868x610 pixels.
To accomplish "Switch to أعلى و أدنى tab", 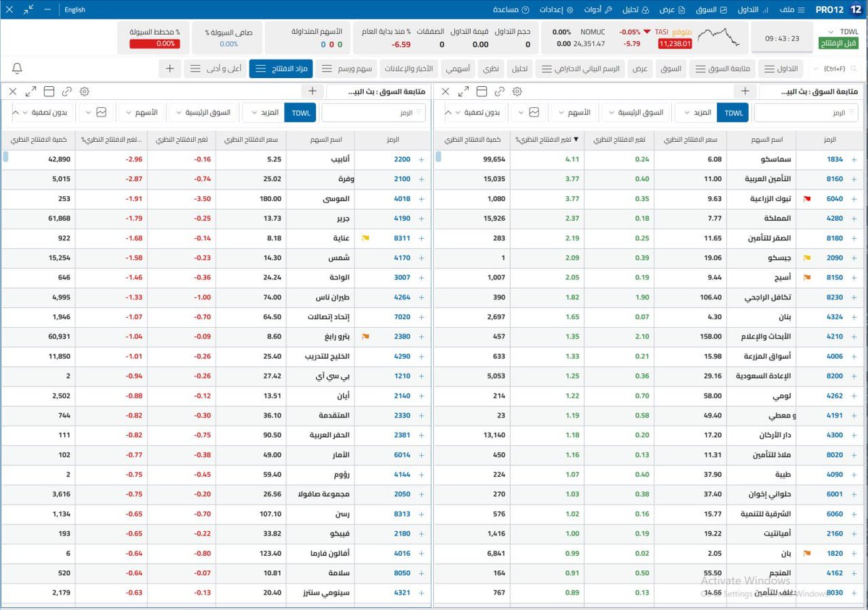I will click(x=216, y=69).
